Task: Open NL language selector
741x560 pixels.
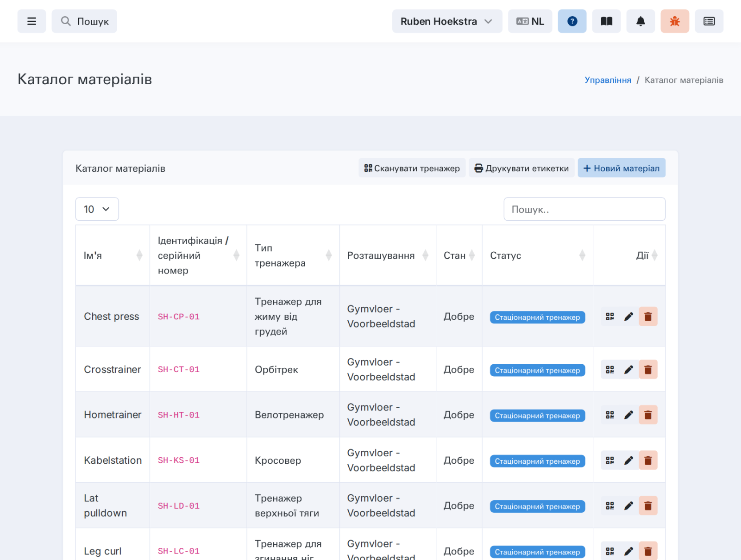Action: pyautogui.click(x=530, y=21)
